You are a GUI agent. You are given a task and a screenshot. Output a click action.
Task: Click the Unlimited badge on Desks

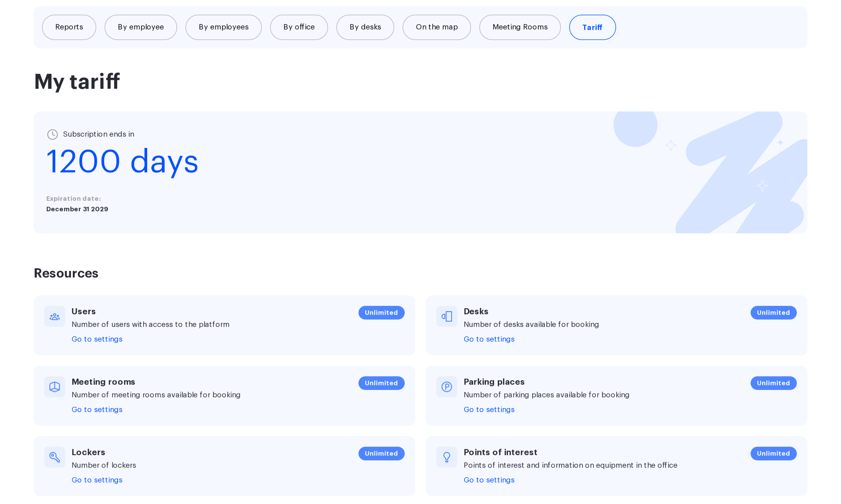[773, 312]
